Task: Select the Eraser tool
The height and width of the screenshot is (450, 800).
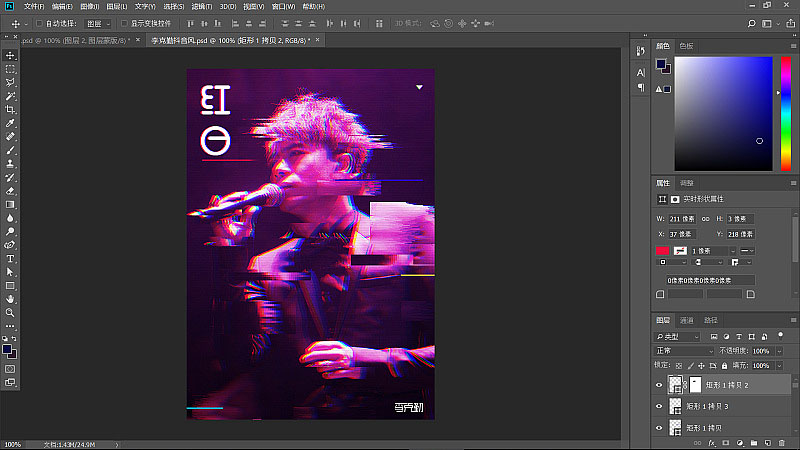Action: 10,191
